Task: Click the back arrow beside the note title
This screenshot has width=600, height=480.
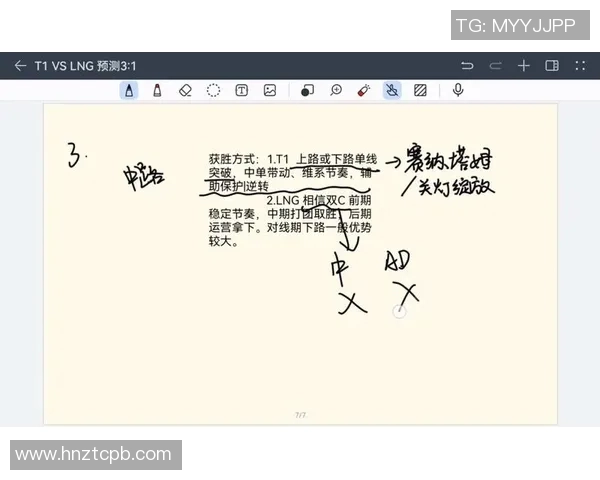Action: click(20, 66)
